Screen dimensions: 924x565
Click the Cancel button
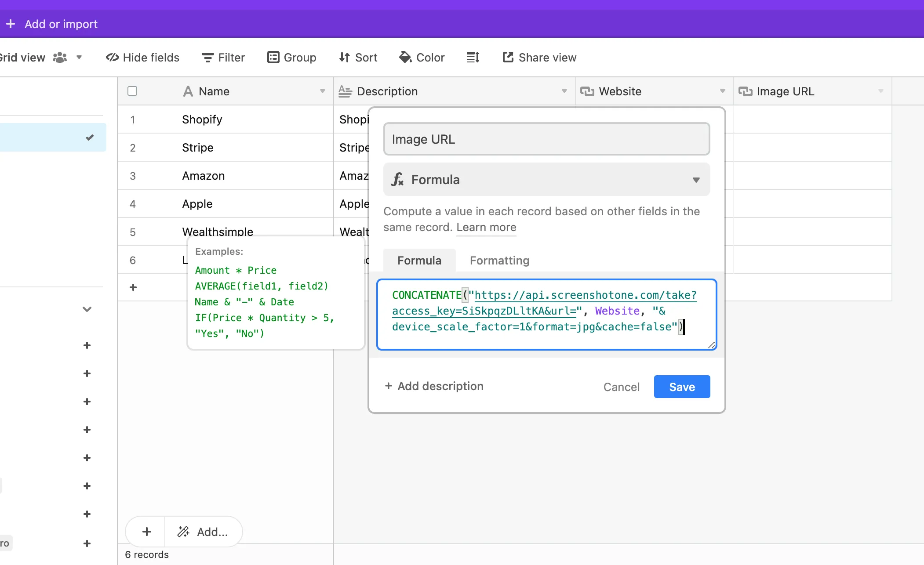[621, 387]
